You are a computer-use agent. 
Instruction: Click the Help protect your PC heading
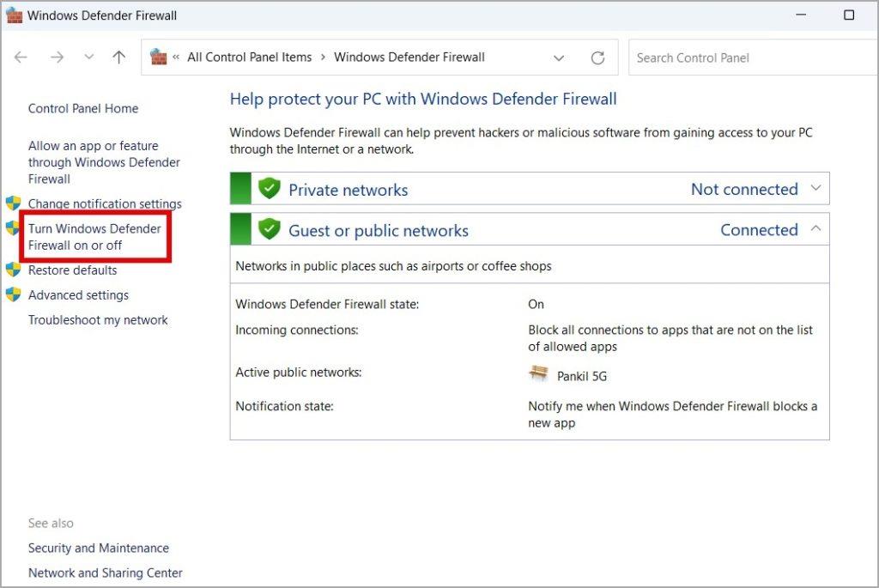tap(423, 99)
